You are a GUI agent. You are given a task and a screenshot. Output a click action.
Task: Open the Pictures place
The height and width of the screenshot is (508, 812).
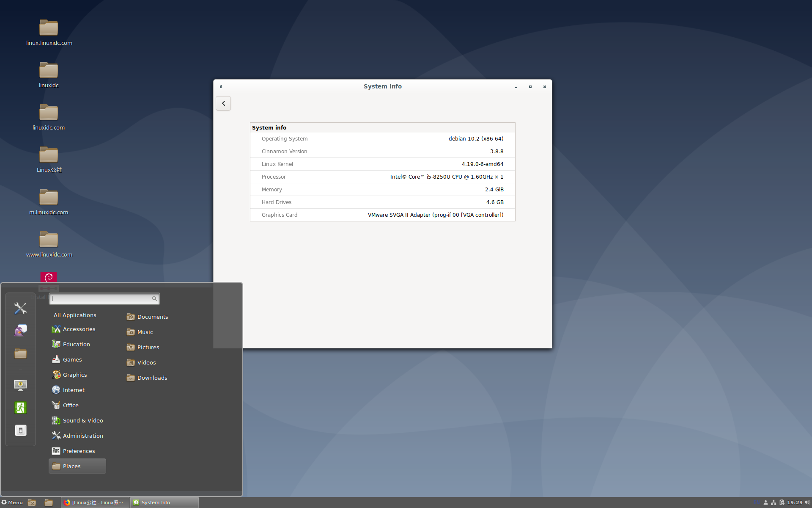pyautogui.click(x=143, y=348)
